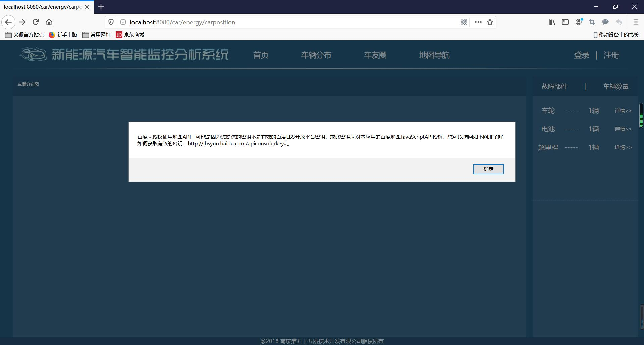The image size is (644, 345).
Task: Open the feedback chat bubble icon
Action: tap(605, 22)
